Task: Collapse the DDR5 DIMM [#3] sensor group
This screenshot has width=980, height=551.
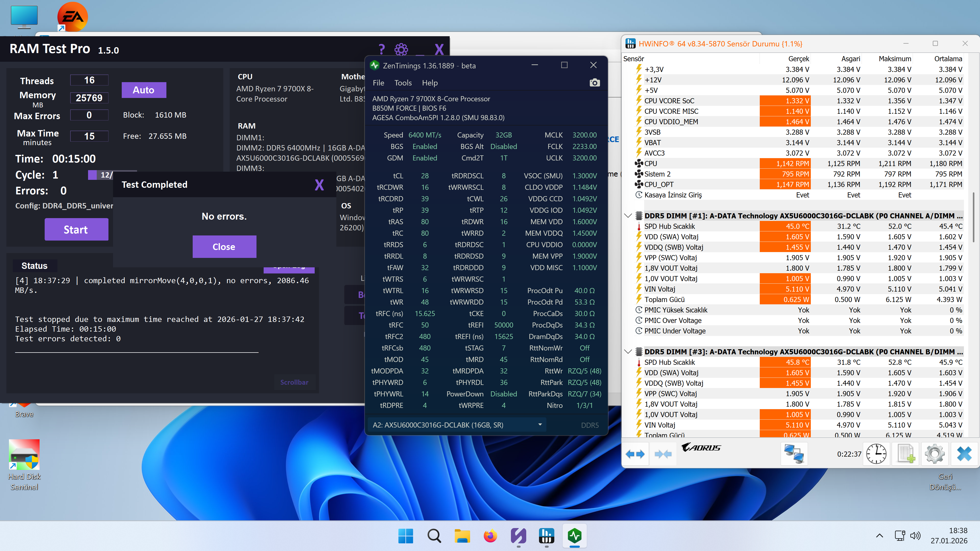Action: [628, 352]
